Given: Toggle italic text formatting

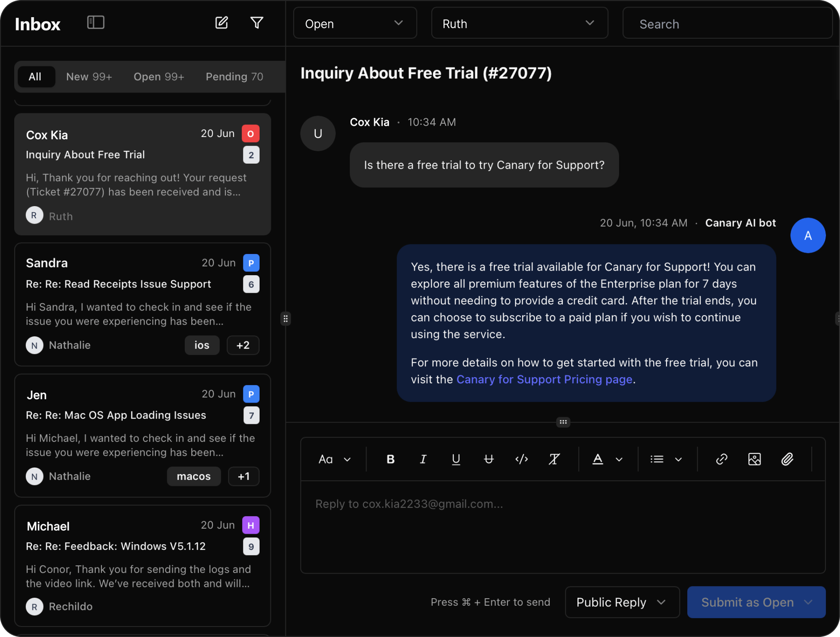Looking at the screenshot, I should (x=423, y=459).
